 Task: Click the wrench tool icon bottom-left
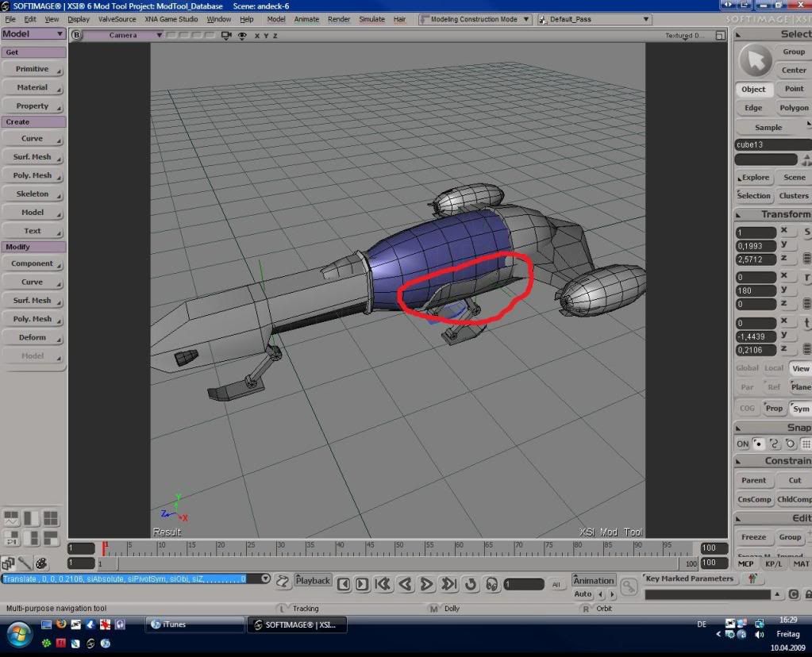(25, 563)
